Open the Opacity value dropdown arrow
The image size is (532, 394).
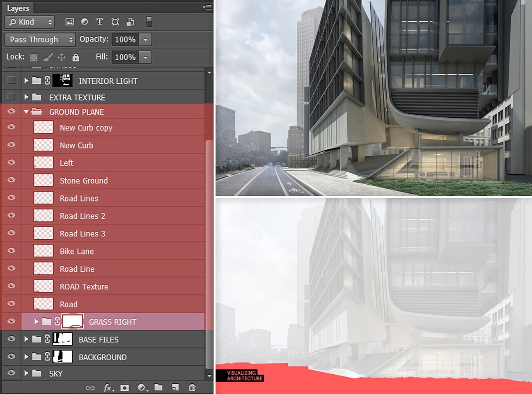pos(145,39)
